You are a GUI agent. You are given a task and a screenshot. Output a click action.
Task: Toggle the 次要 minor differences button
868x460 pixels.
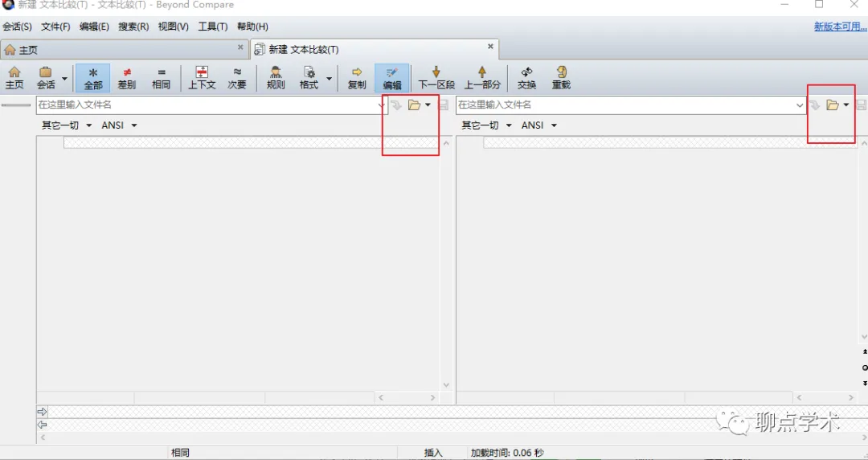237,77
